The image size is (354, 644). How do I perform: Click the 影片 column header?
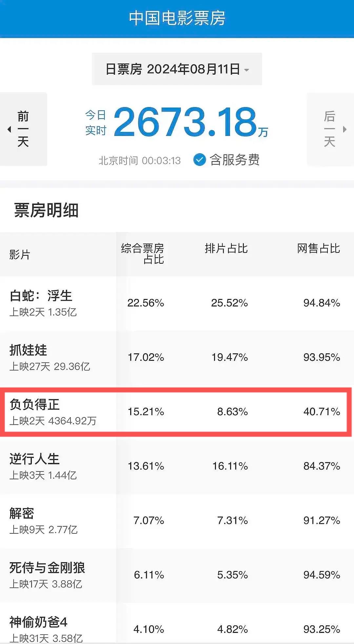pos(20,254)
